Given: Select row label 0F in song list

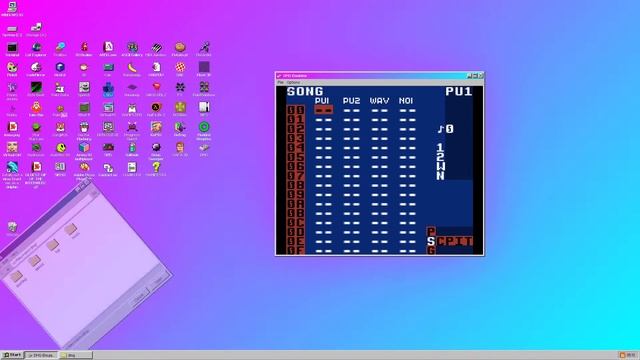Looking at the screenshot, I should click(296, 250).
